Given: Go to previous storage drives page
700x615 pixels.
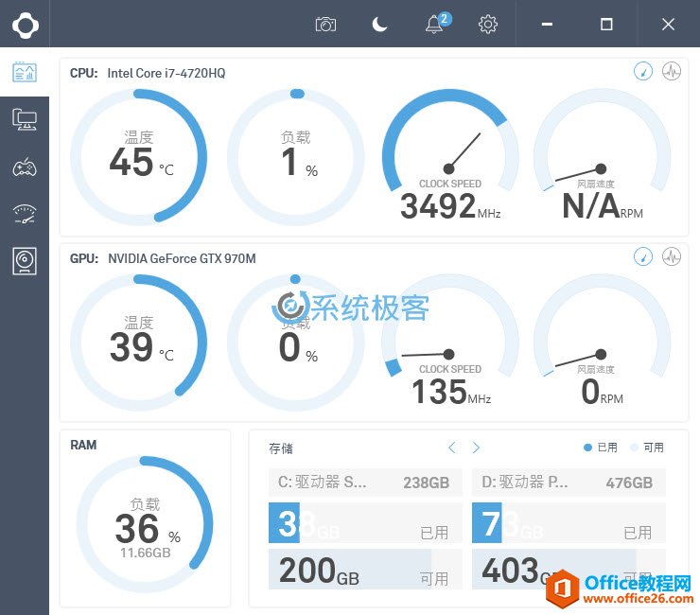Looking at the screenshot, I should pos(452,448).
